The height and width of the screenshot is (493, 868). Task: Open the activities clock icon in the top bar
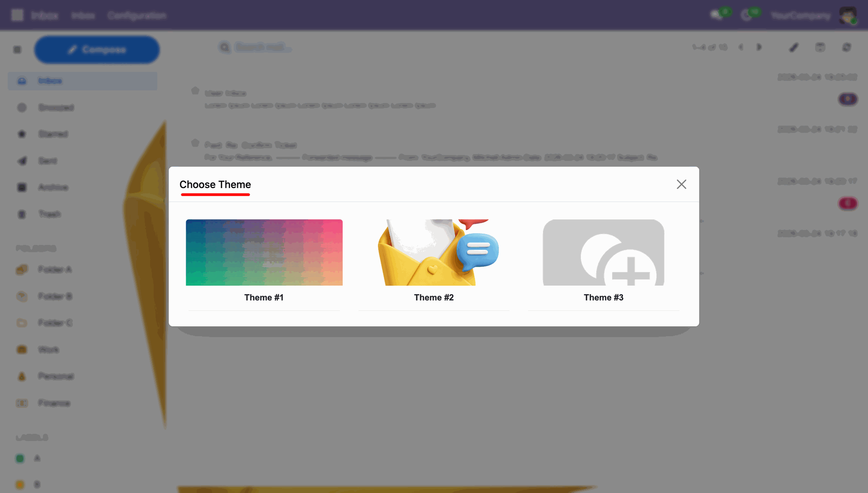click(x=747, y=15)
